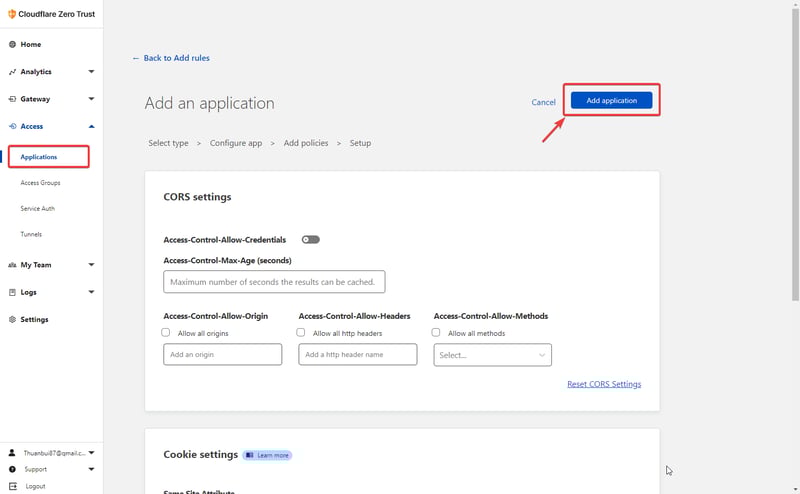Collapse the Access menu section arrow
The image size is (800, 494).
tap(91, 127)
